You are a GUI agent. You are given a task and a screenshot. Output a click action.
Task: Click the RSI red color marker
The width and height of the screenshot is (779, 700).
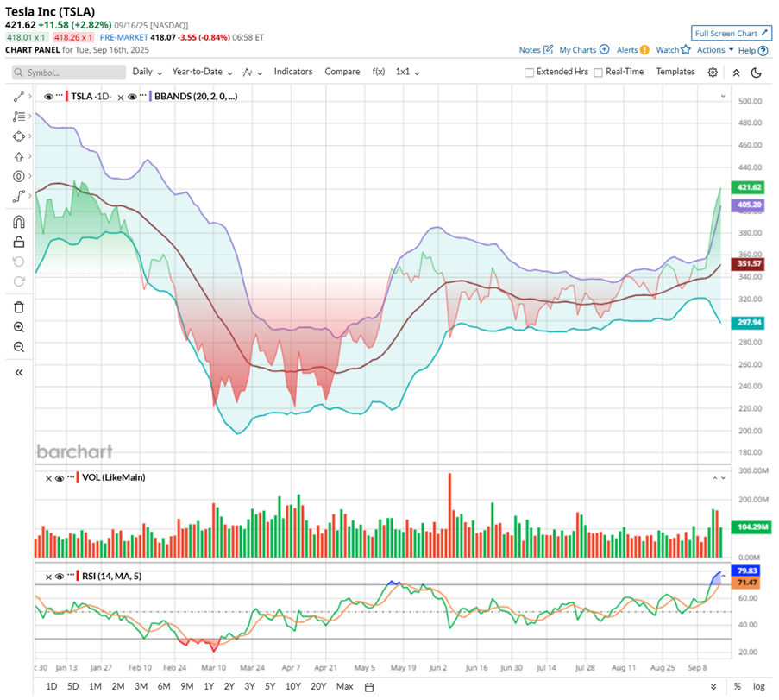(x=78, y=577)
